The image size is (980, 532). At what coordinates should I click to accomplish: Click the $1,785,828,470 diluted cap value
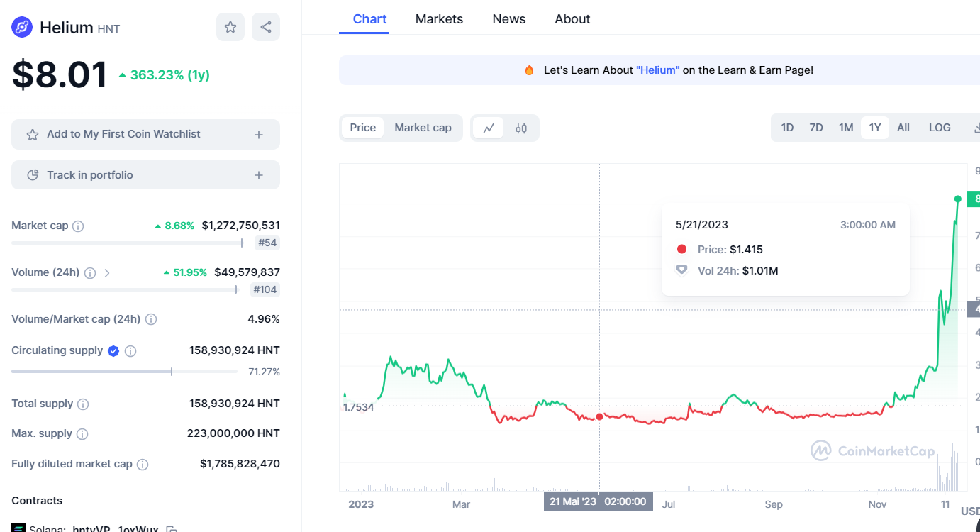point(240,464)
